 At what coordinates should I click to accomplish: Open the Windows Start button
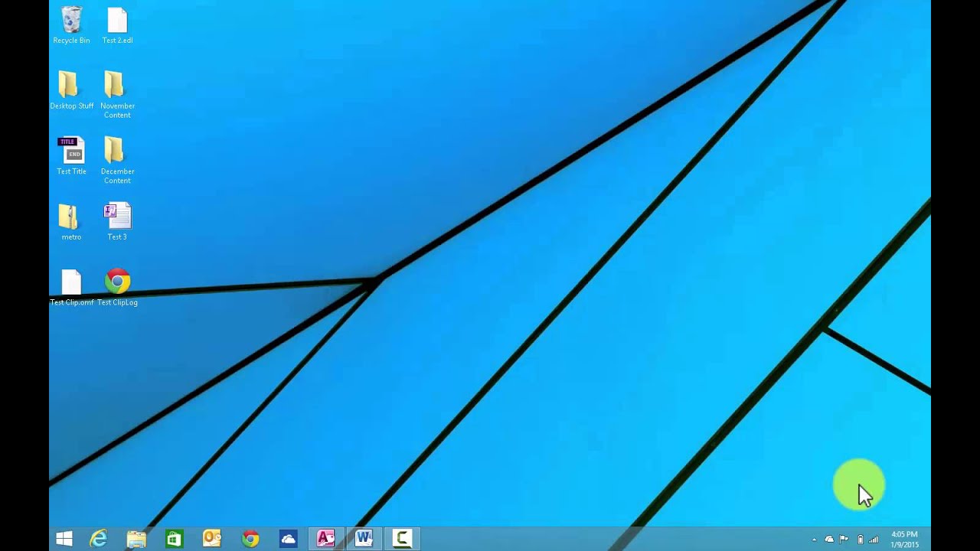click(x=64, y=539)
